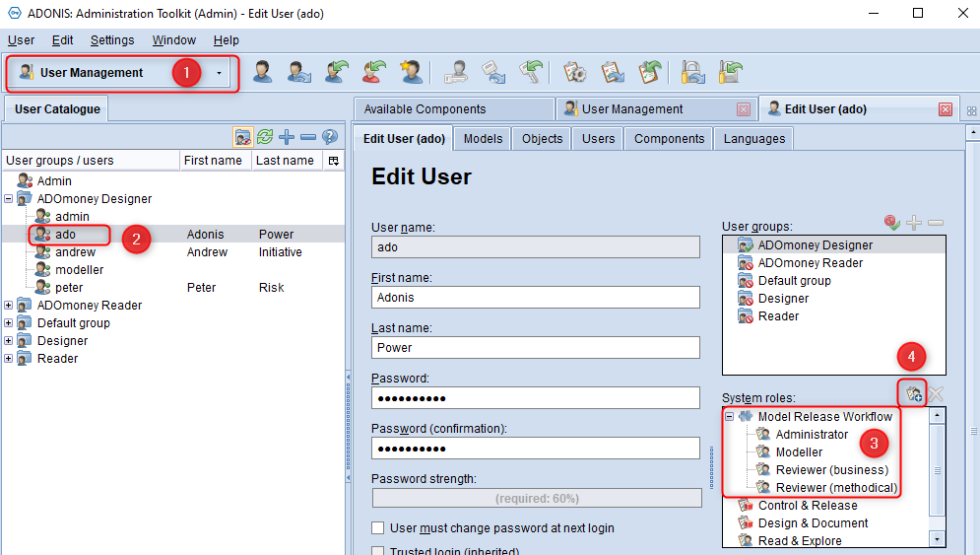Image resolution: width=980 pixels, height=555 pixels.
Task: Switch to the Objects tab
Action: point(543,139)
